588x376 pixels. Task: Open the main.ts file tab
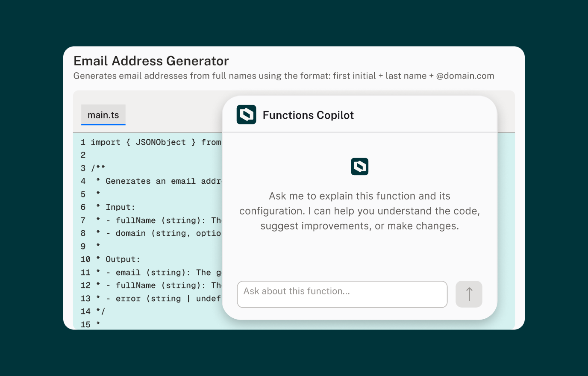(103, 115)
